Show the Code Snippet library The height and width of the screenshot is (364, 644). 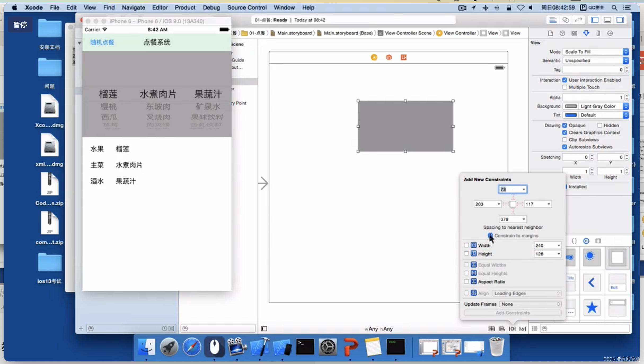coord(574,241)
